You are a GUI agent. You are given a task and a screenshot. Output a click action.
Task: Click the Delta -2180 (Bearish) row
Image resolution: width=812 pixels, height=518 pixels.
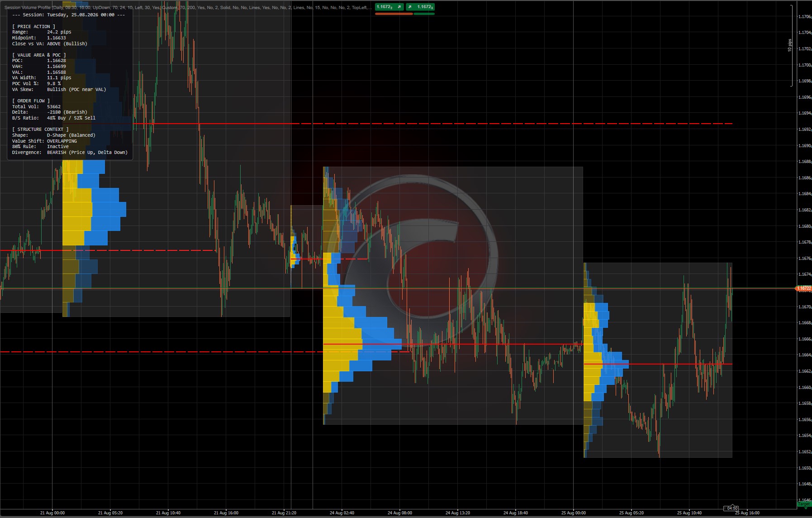50,112
